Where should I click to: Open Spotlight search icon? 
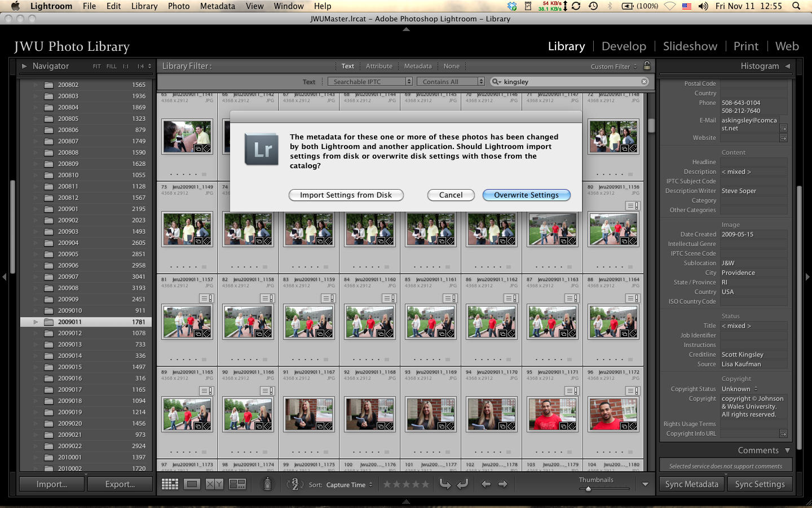coord(796,6)
